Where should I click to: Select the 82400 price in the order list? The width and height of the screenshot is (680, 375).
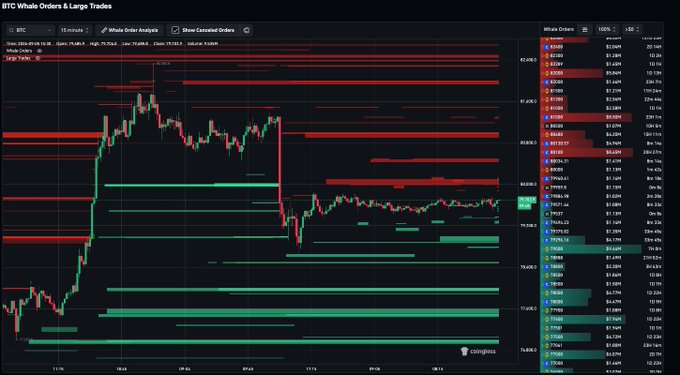coord(557,47)
